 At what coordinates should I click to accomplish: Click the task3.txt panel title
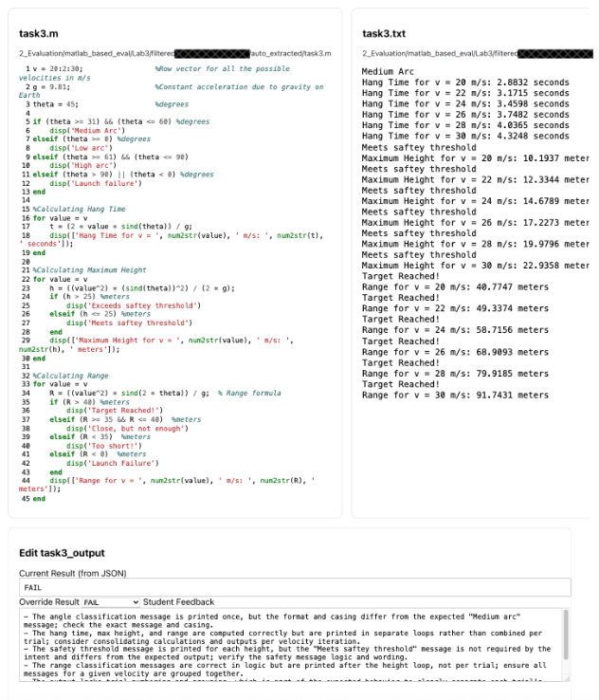(x=384, y=33)
